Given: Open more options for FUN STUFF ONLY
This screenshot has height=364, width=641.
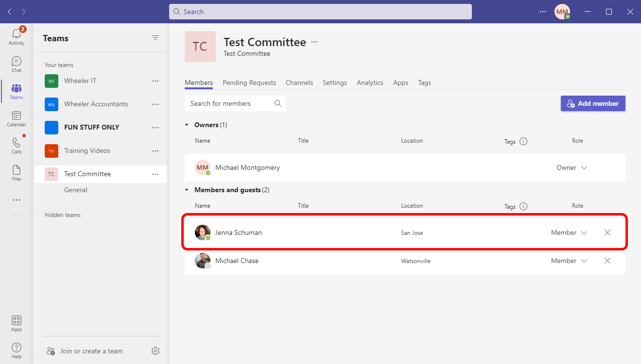Looking at the screenshot, I should 156,127.
